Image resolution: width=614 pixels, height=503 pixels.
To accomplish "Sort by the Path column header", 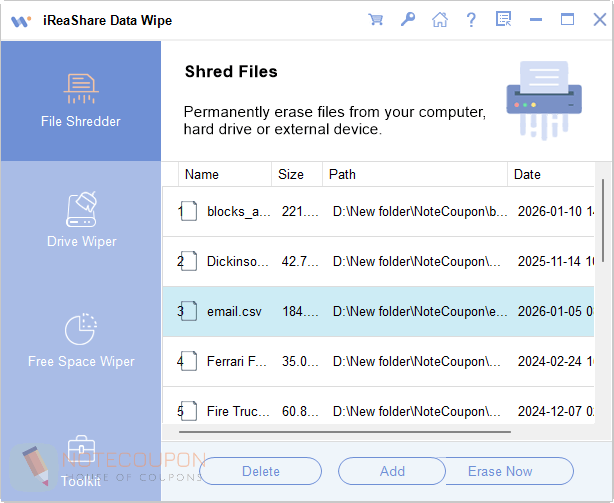I will pyautogui.click(x=415, y=174).
